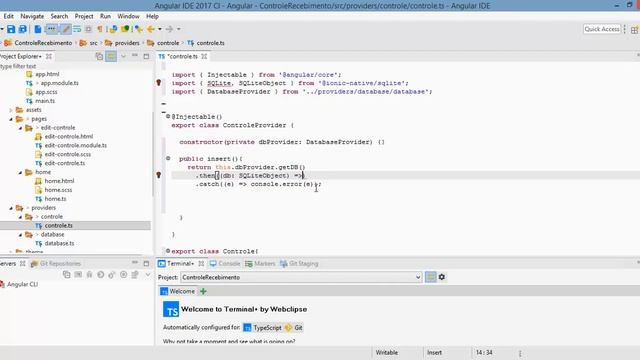The image size is (640, 360).
Task: Open the Project menu
Action: click(84, 16)
